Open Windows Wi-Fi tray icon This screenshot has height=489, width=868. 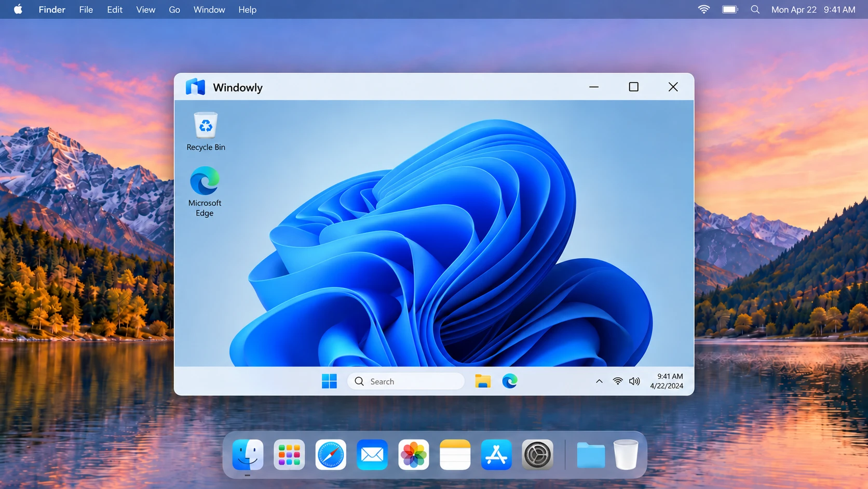click(x=618, y=381)
